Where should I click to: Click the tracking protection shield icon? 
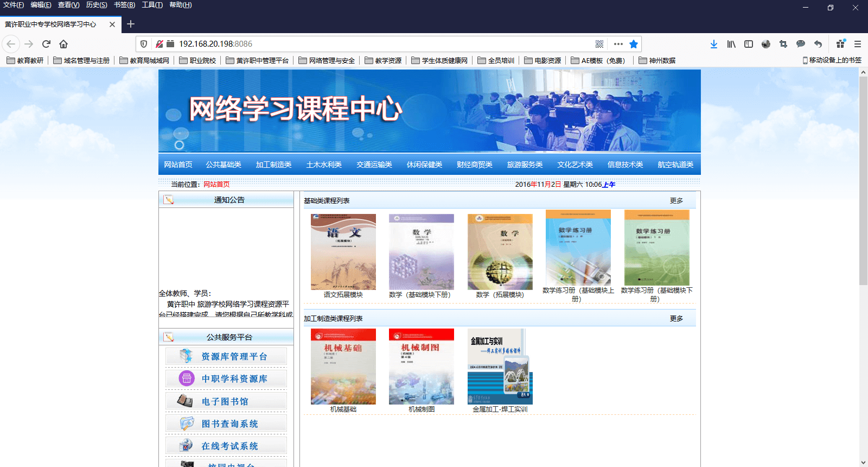(144, 44)
